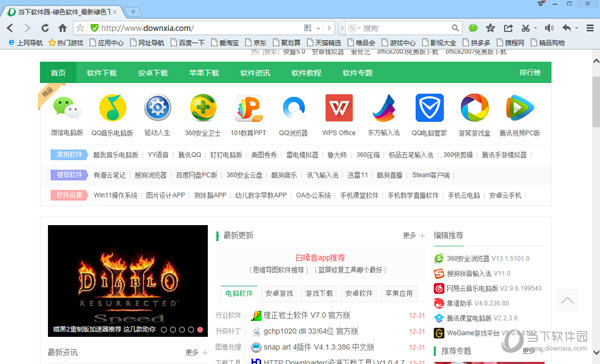Viewport: 600px width, 364px height.
Task: Click the search magnifier icon
Action: click(x=455, y=28)
